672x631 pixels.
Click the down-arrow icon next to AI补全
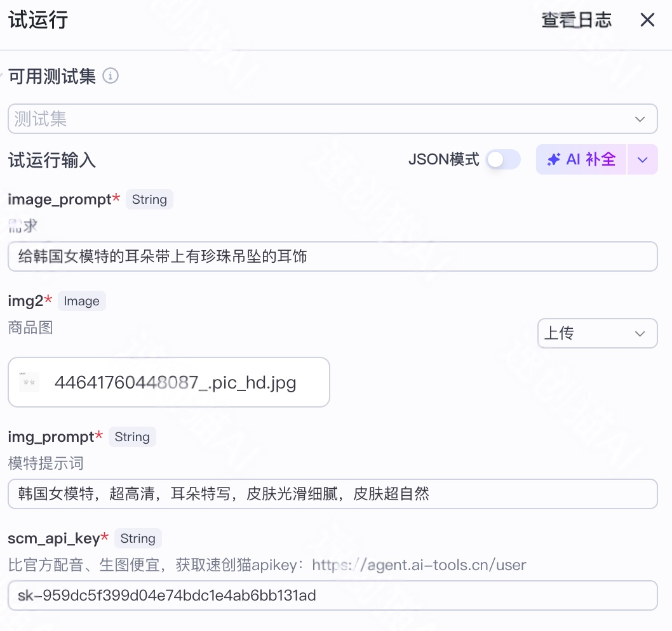click(x=642, y=159)
